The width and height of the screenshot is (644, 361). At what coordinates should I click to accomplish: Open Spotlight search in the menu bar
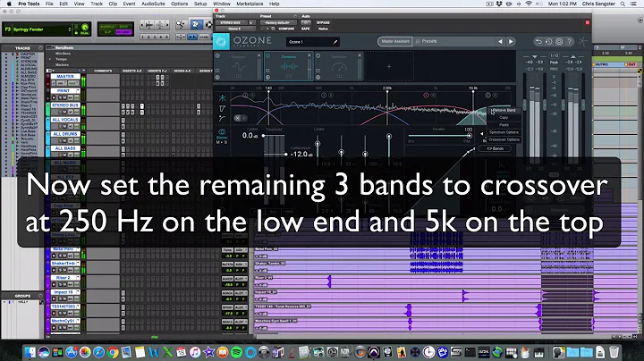pyautogui.click(x=623, y=4)
